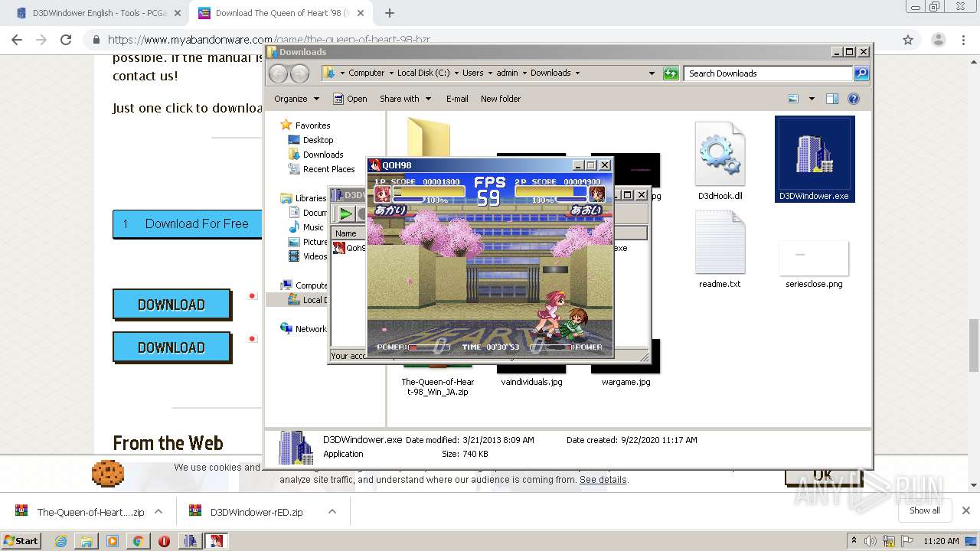
Task: Click Explorer back navigation button
Action: pyautogui.click(x=279, y=73)
